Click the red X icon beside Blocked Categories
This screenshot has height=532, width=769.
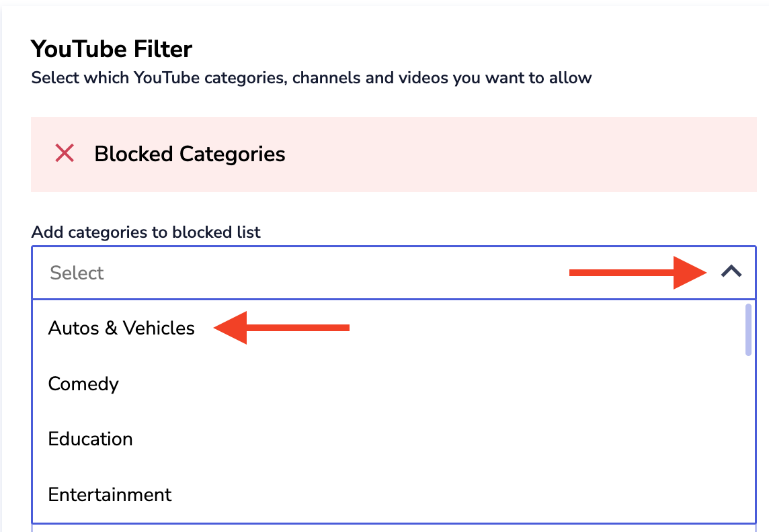click(x=65, y=154)
